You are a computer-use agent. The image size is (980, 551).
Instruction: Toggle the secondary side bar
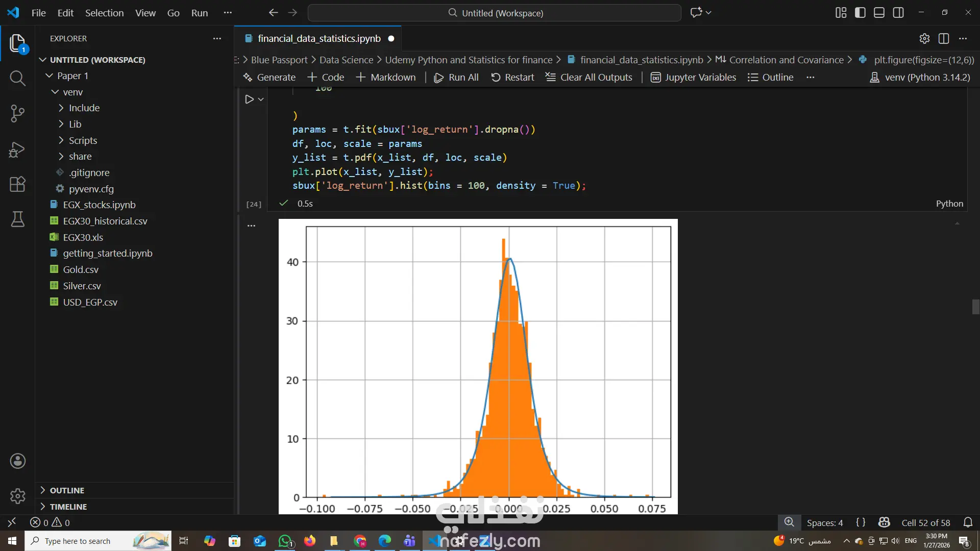coord(898,13)
